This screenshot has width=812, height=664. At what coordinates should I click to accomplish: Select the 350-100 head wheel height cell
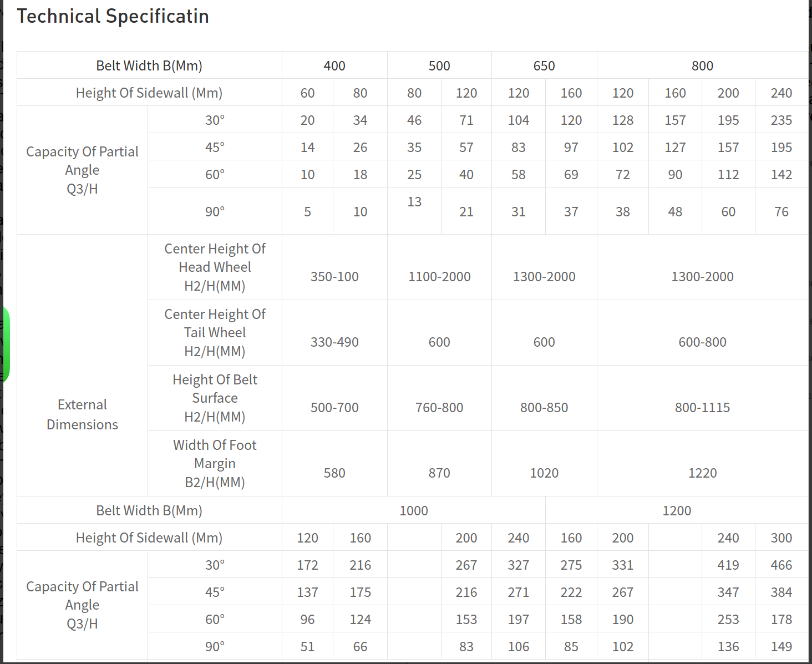334,276
